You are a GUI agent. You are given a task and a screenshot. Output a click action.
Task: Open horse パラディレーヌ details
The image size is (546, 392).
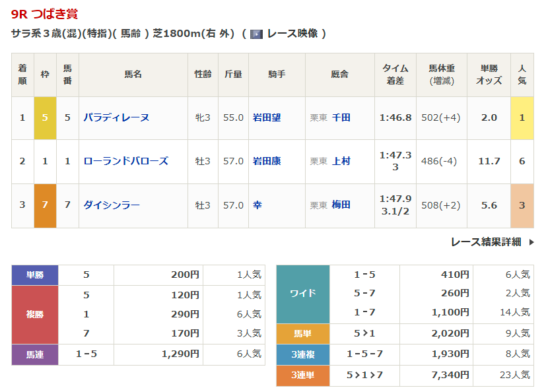(x=116, y=117)
